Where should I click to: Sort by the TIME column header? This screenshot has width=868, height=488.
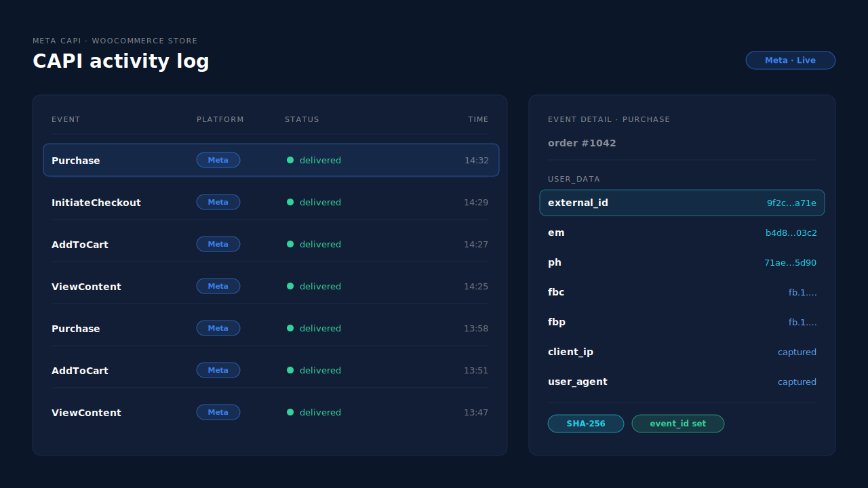point(478,119)
